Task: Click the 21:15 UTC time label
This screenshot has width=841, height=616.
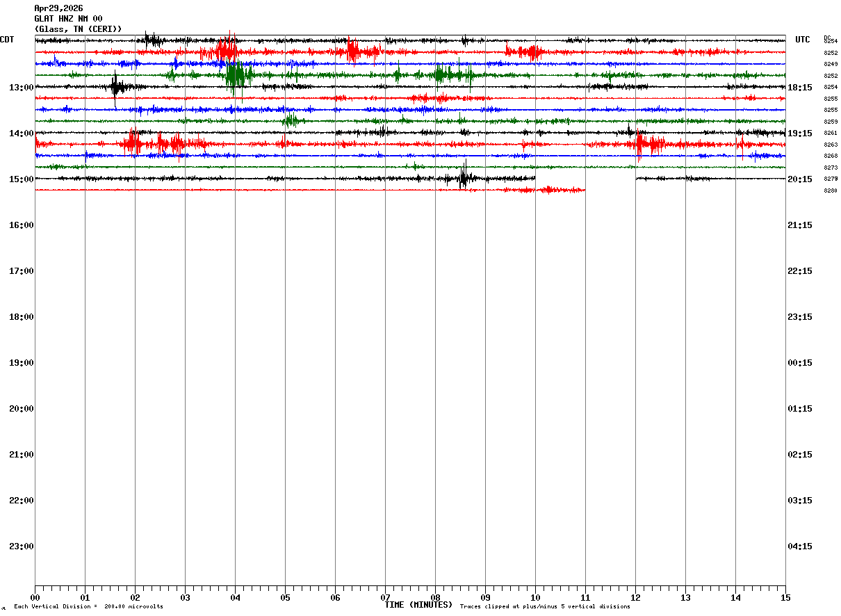Action: tap(800, 225)
